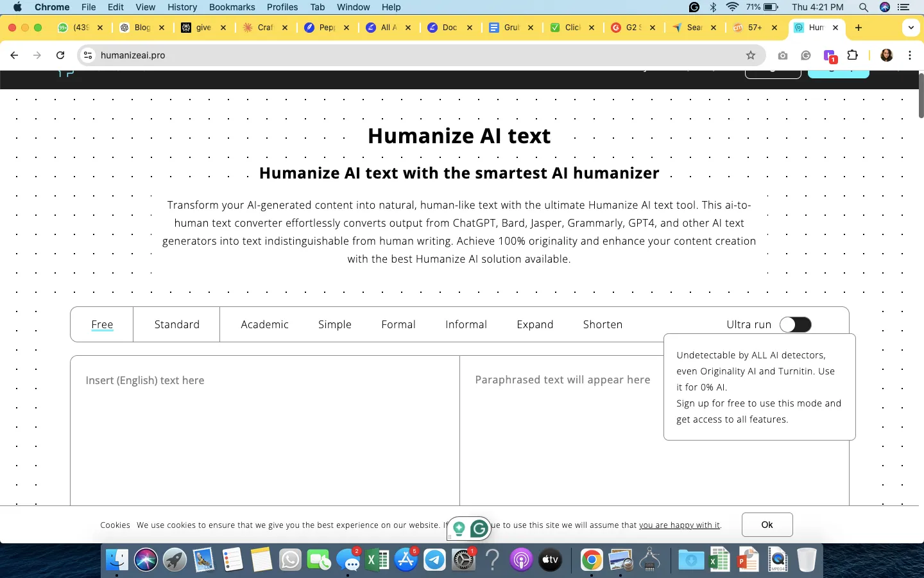Click the Insert (English) text input area
The image size is (924, 578).
point(265,430)
